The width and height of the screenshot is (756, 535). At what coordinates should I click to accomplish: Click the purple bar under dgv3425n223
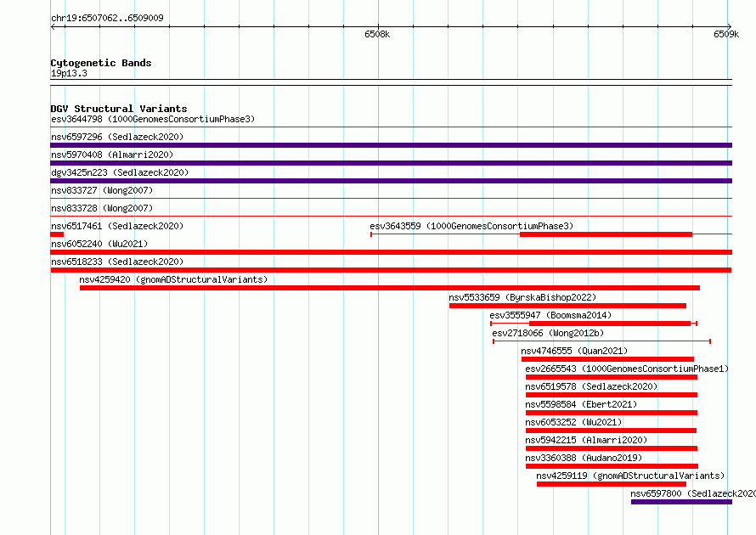tap(391, 181)
